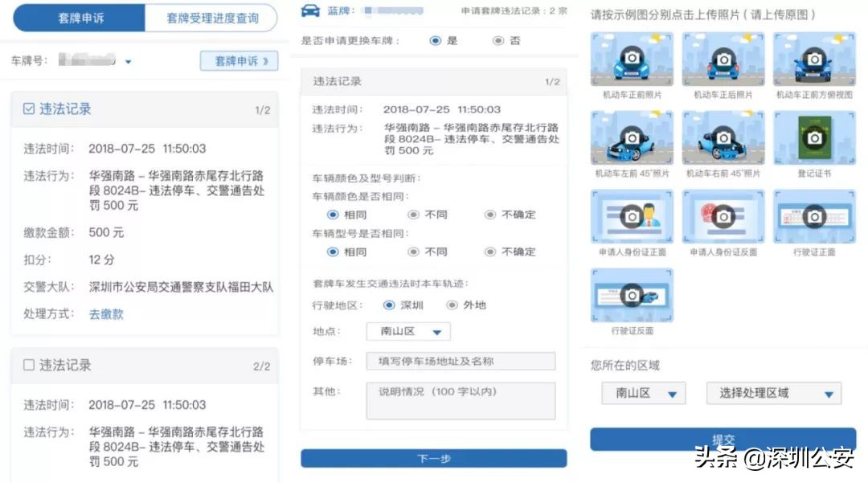Image resolution: width=868 pixels, height=483 pixels.
Task: Upload 机动车右前45°照片
Action: (723, 141)
